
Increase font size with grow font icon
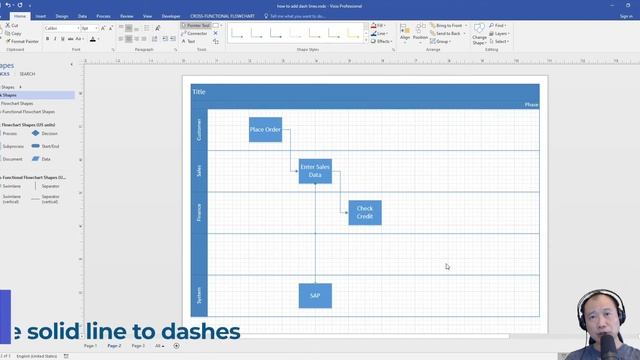click(103, 28)
